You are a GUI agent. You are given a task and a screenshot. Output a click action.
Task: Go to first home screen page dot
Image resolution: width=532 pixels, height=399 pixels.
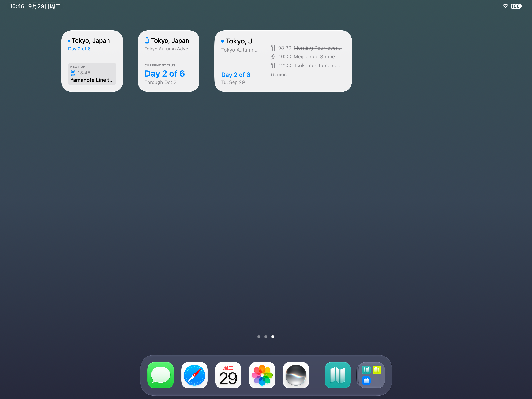pyautogui.click(x=259, y=337)
